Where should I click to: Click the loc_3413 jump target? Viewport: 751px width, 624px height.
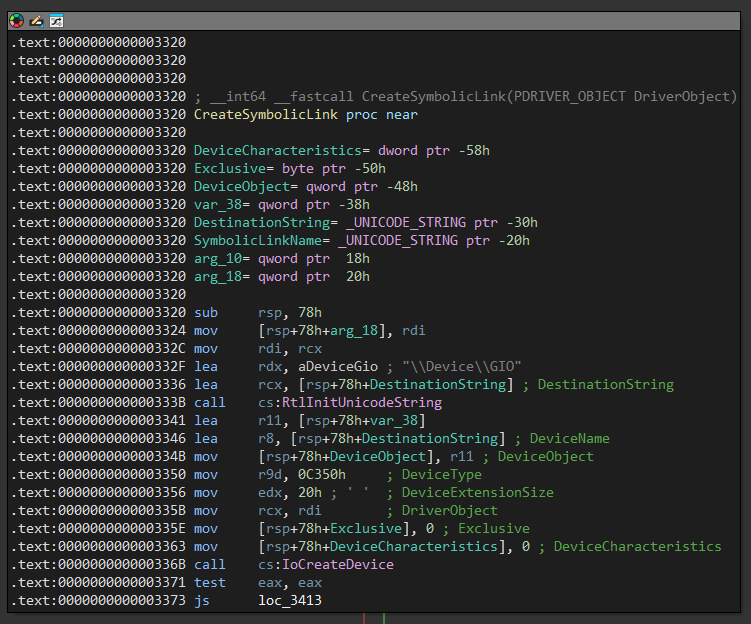[289, 600]
